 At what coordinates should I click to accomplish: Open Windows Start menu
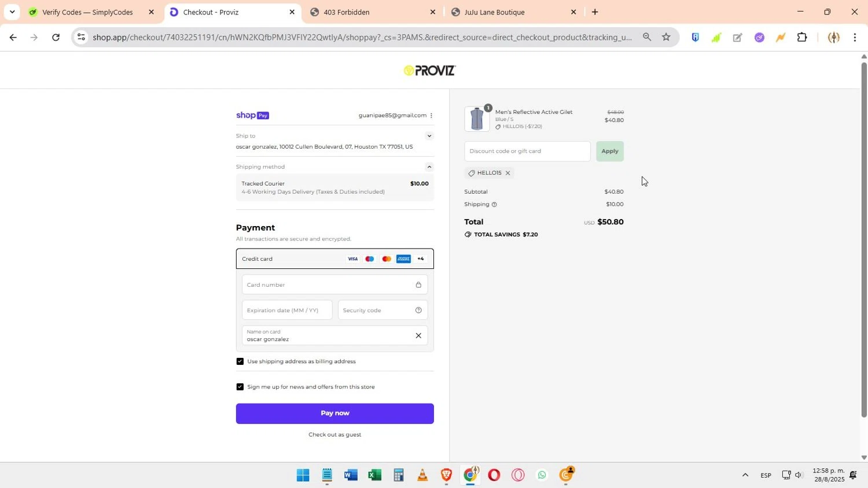click(x=303, y=475)
